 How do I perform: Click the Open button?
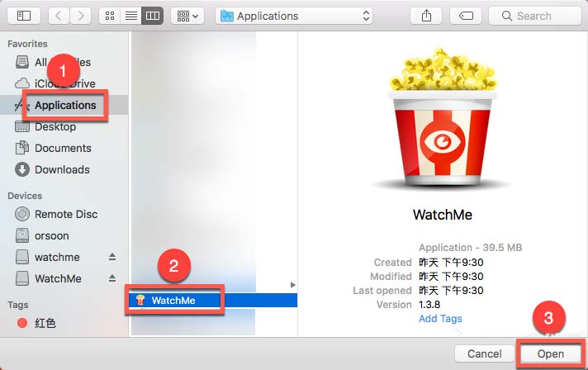[x=551, y=353]
